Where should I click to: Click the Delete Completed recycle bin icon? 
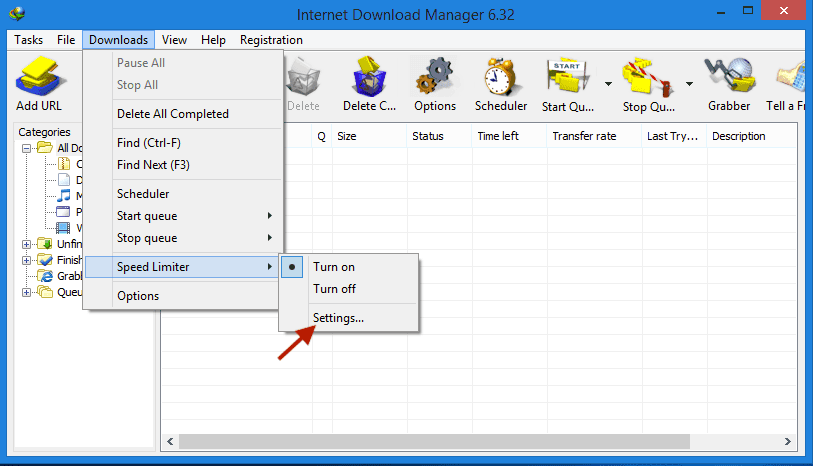pos(370,77)
